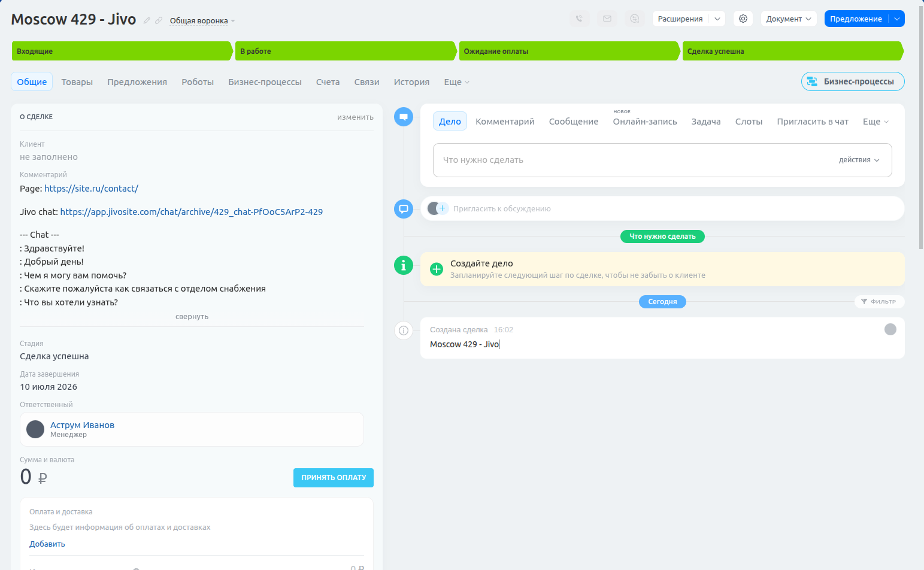This screenshot has height=570, width=924.
Task: Click the funnel icon in the Фильтр button
Action: (x=864, y=302)
